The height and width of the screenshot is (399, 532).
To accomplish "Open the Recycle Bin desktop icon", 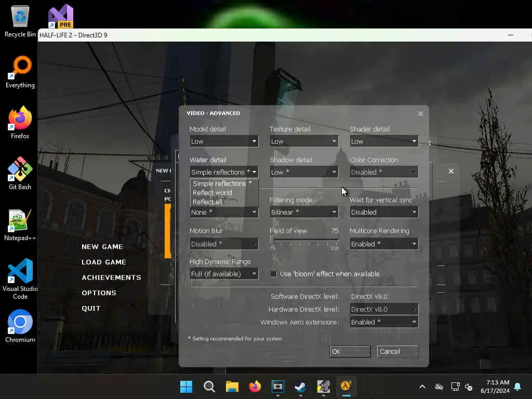I will tap(20, 21).
